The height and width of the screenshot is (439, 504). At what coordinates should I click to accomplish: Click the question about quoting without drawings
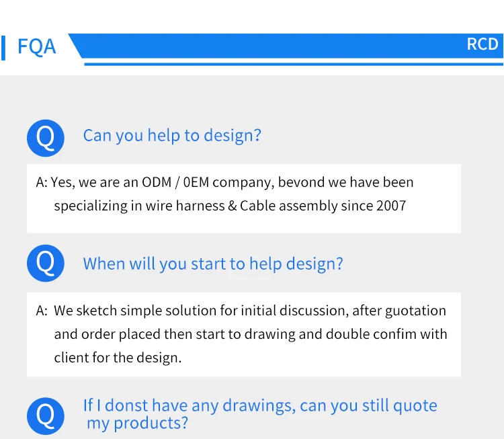pos(260,414)
